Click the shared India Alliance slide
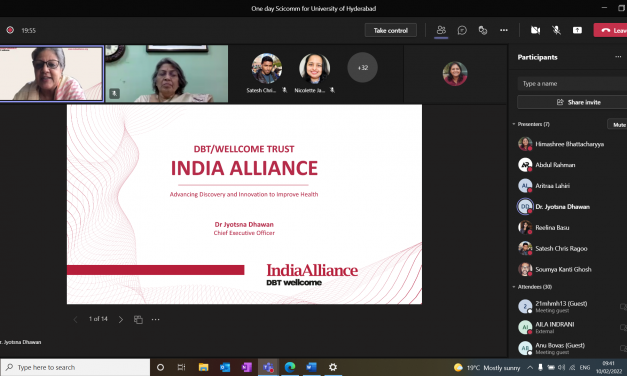This screenshot has height=376, width=627. (x=244, y=204)
